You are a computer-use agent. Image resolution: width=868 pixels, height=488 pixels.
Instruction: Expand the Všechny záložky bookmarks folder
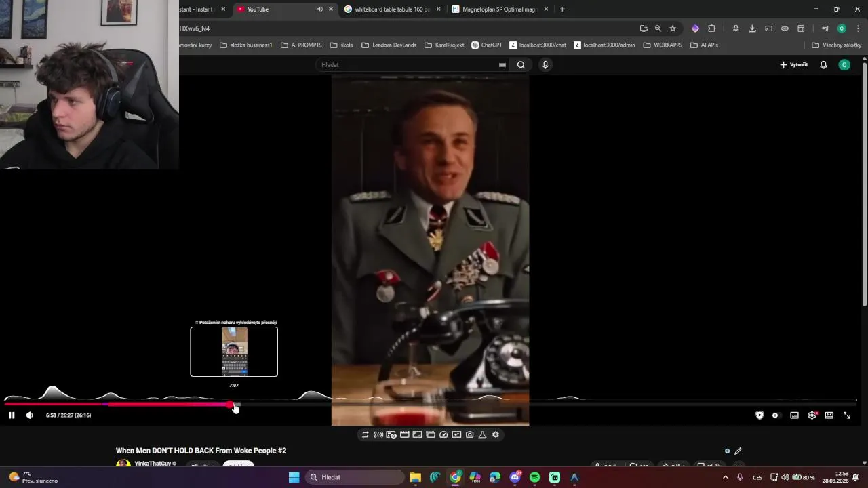click(x=836, y=45)
